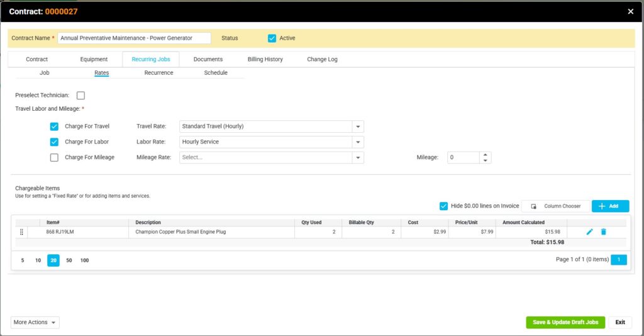The height and width of the screenshot is (336, 644).
Task: Click the $7.99 price per unit cell
Action: [472, 232]
